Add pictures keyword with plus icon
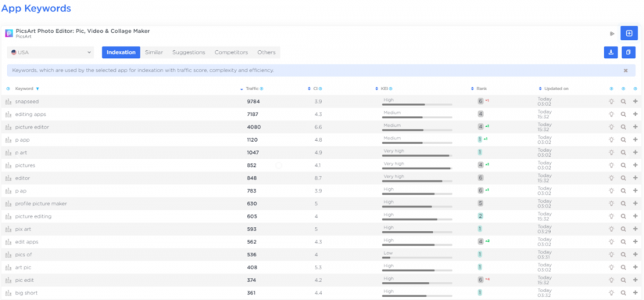Screen dimensions: 644x300 click(635, 165)
